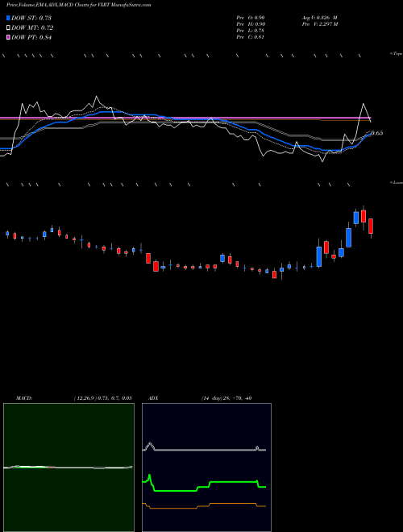Screen dimensions: 403x532
Task: Click the ADX '(14 day) 28, +70, -40' values
Action: (226, 398)
